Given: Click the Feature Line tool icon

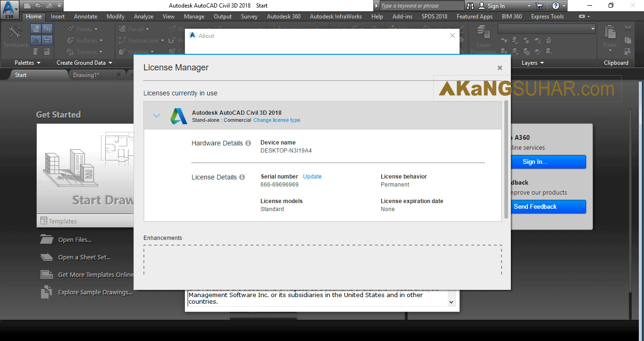Looking at the screenshot, I should click(123, 41).
